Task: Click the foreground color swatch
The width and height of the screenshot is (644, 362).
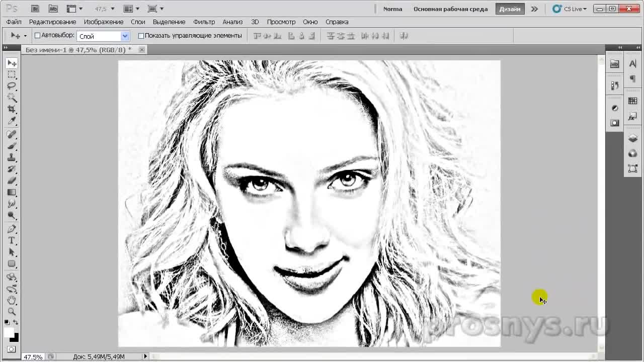Action: point(9,333)
